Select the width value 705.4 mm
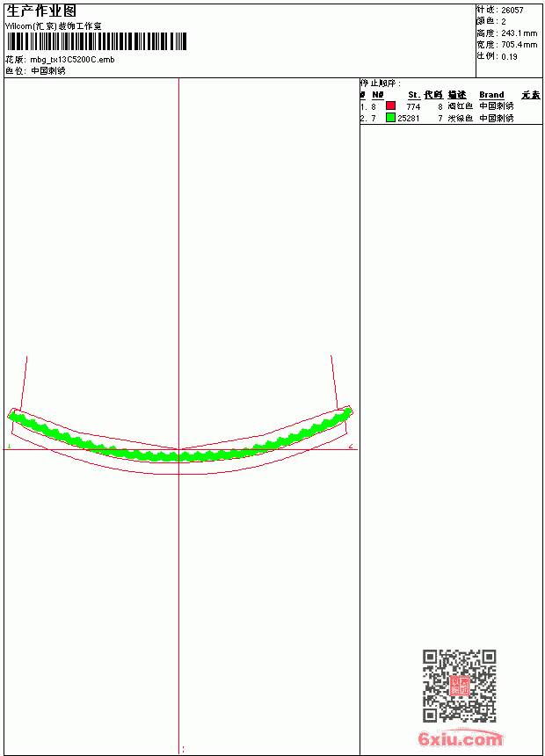The height and width of the screenshot is (756, 545). coord(519,45)
